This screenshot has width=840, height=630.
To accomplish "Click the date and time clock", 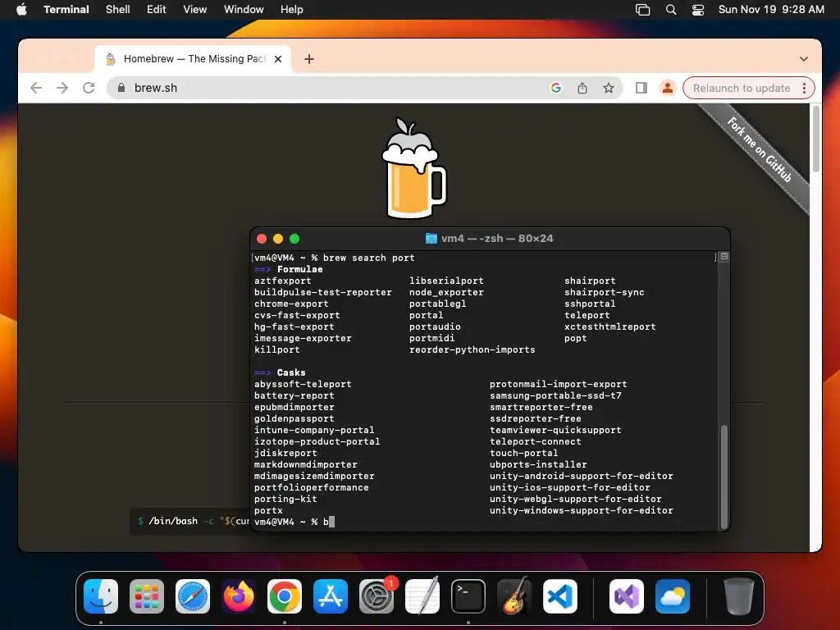I will (771, 10).
